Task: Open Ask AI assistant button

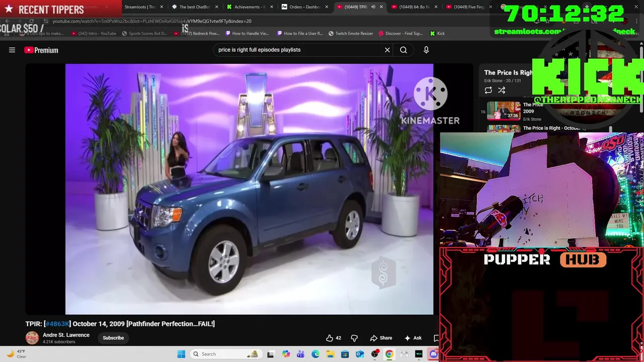Action: click(413, 338)
